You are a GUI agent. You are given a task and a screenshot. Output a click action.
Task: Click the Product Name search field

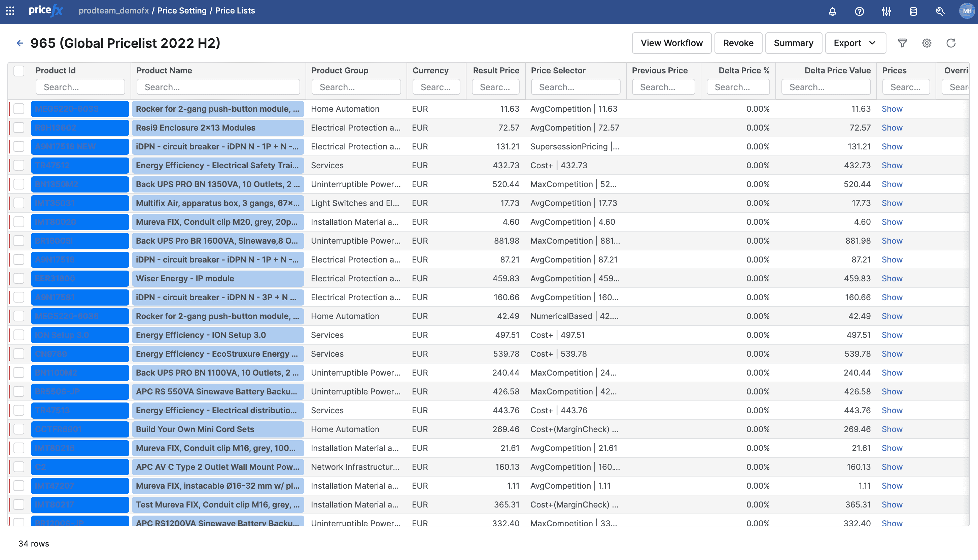[218, 87]
